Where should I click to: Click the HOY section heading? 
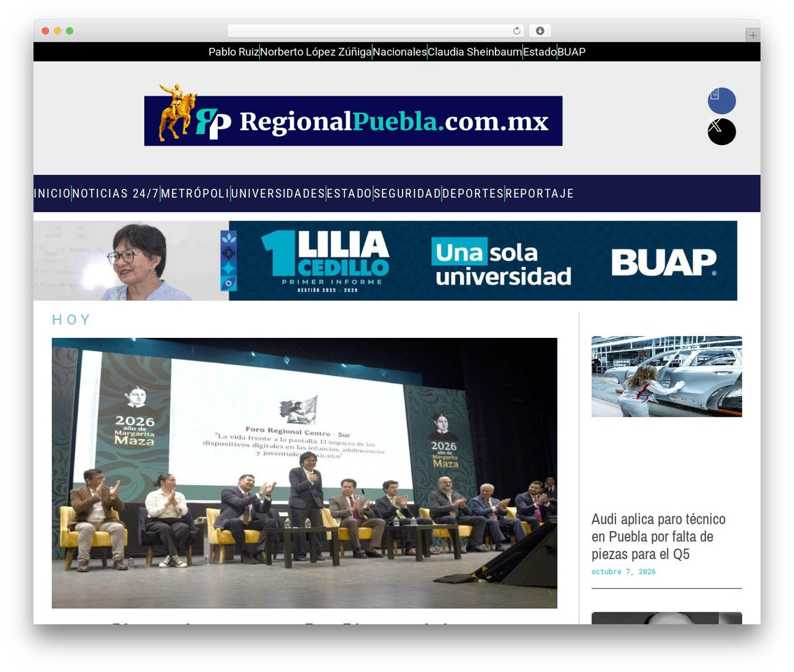[71, 320]
